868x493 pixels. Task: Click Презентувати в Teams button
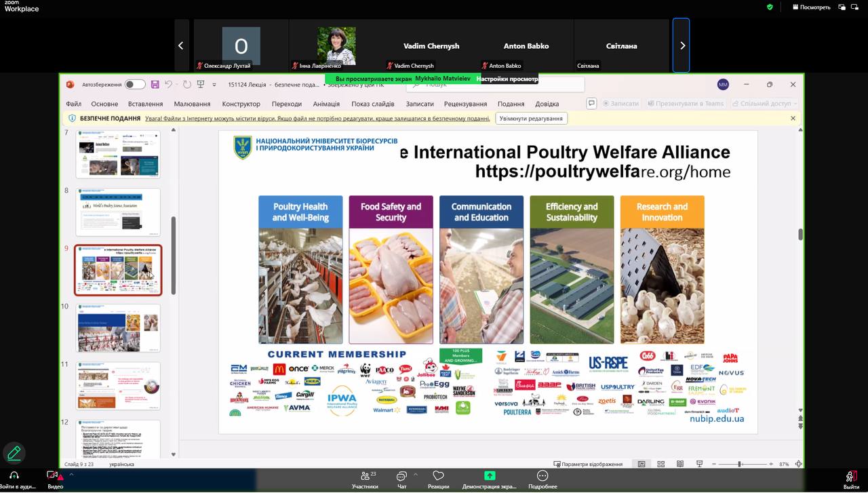point(686,104)
